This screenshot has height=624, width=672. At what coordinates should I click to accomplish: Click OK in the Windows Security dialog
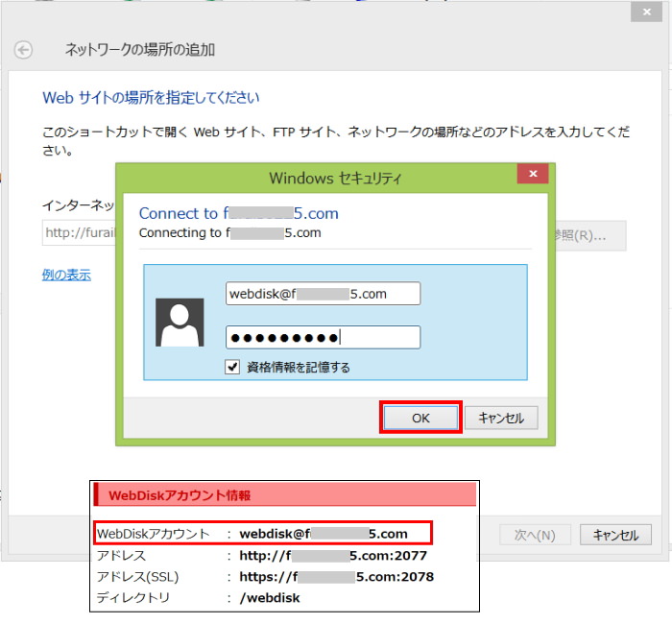click(420, 418)
